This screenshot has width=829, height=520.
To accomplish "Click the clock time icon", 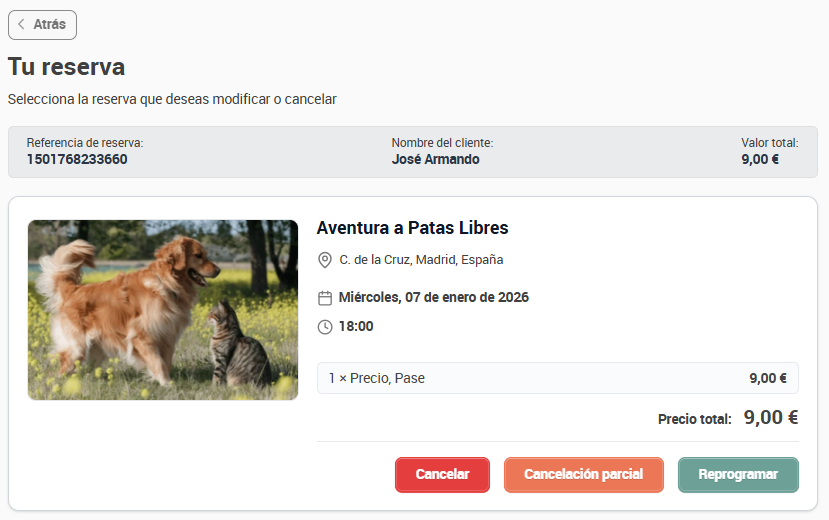I will (325, 327).
